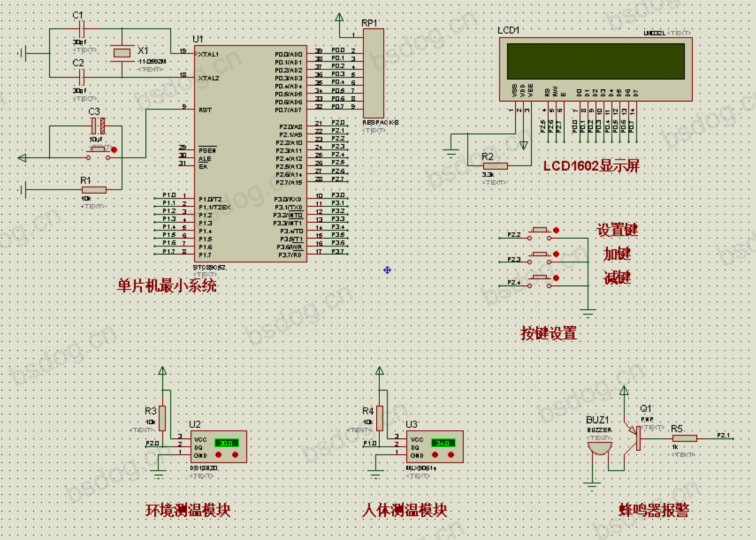Image resolution: width=756 pixels, height=540 pixels.
Task: Toggle the latch dot on the P2.2 set key
Action: coord(556,230)
